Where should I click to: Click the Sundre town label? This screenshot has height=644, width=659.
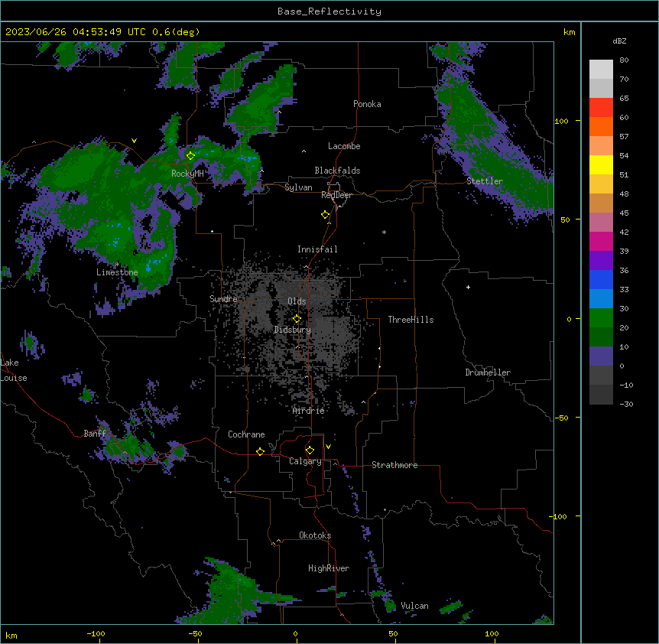pos(223,299)
